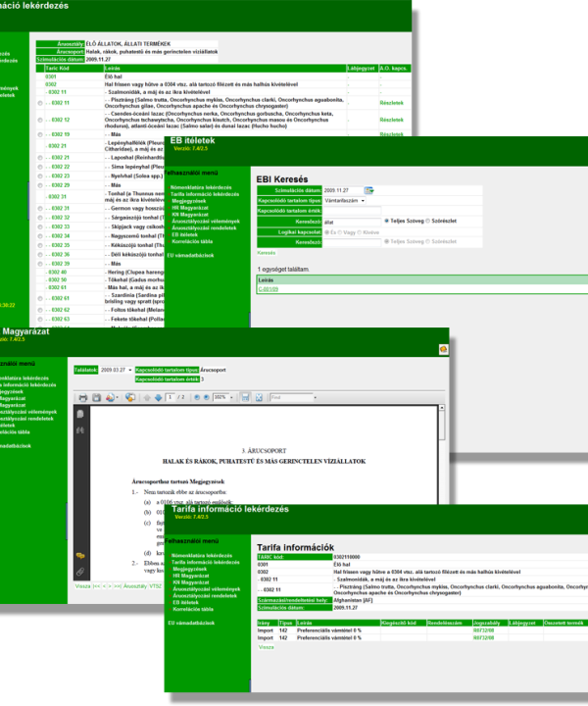Screen dimensions: 588x706
Task: Open the calendar picker beside Szimulációs dátum
Action: click(369, 190)
